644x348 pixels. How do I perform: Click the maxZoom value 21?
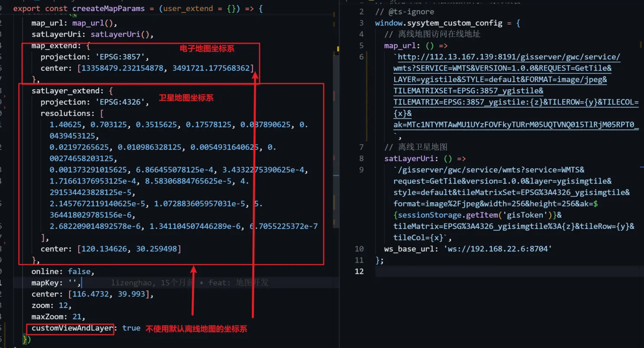(x=77, y=317)
